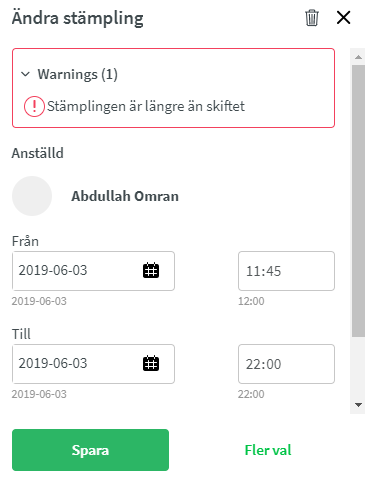The image size is (365, 477).
Task: Open the Fler val link
Action: point(268,450)
